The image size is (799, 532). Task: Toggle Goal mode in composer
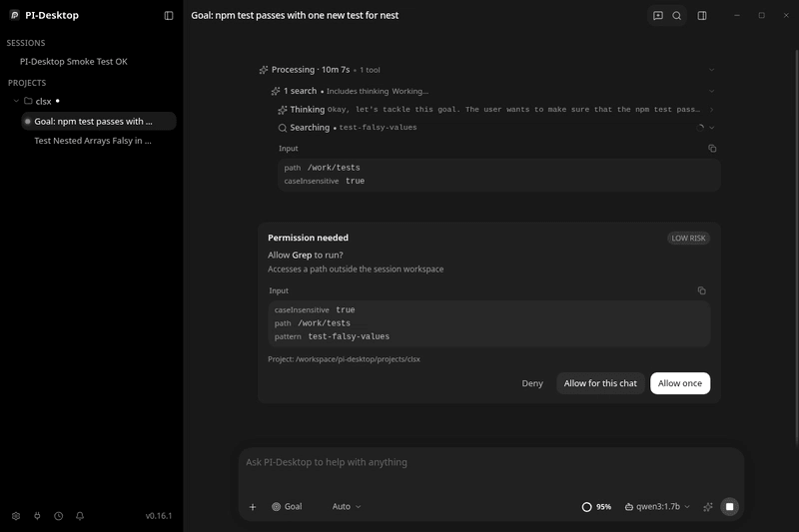point(287,506)
